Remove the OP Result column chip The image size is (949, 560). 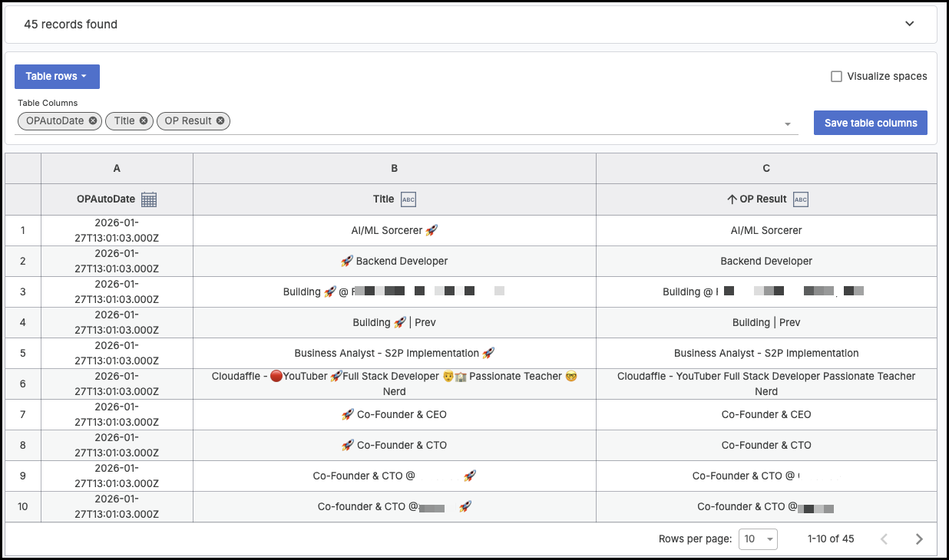(x=220, y=120)
